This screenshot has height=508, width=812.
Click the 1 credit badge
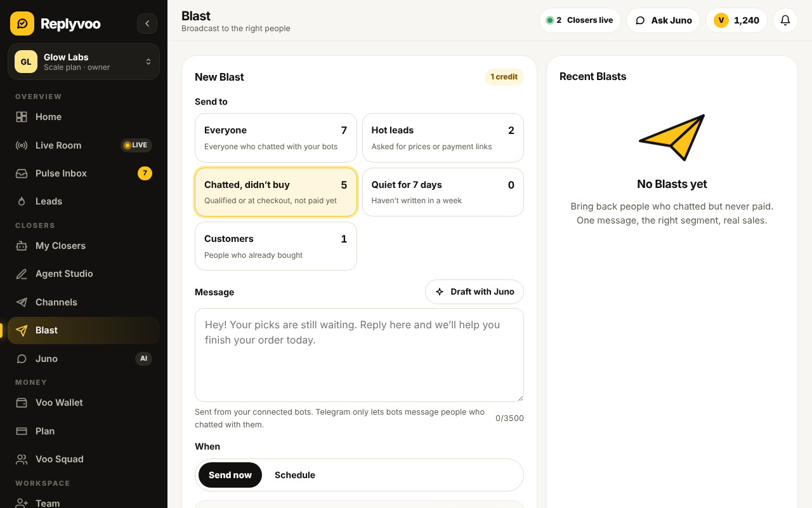tap(504, 77)
